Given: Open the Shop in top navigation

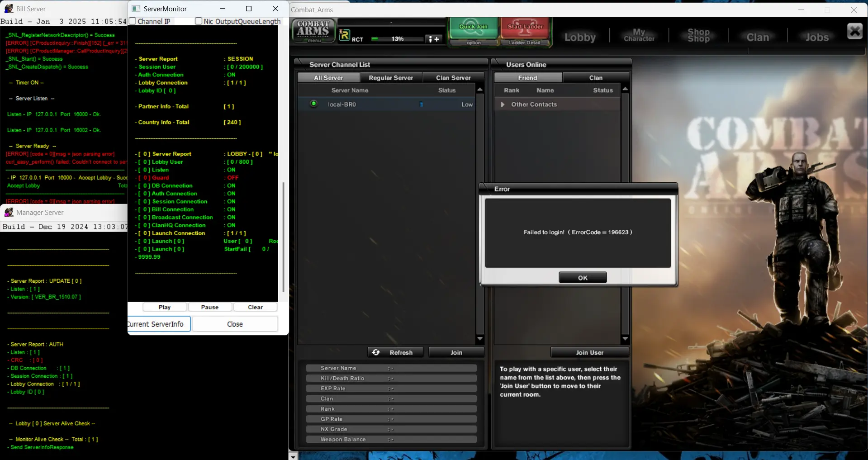Looking at the screenshot, I should (x=699, y=35).
